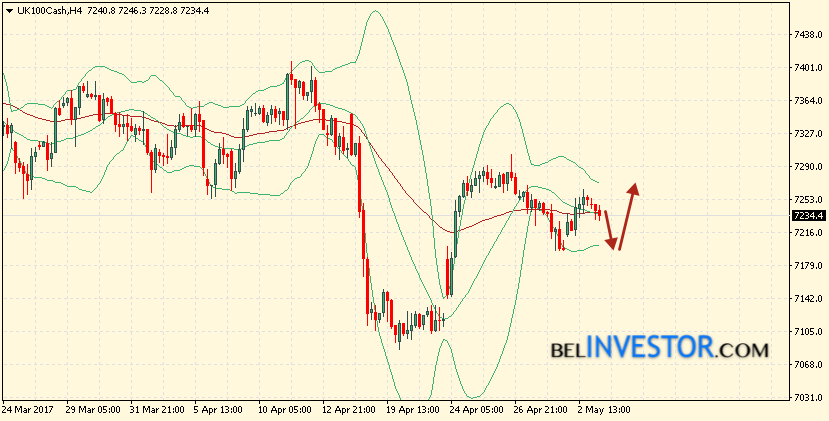Open the chart symbol dropdown triangle

click(x=10, y=11)
